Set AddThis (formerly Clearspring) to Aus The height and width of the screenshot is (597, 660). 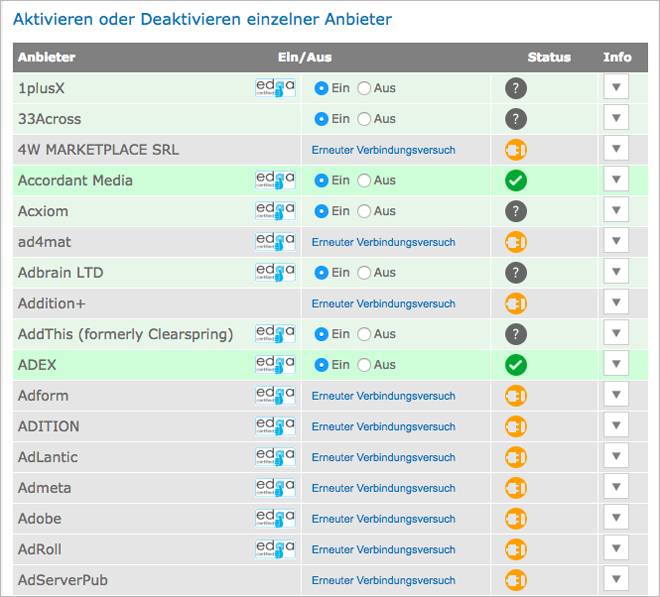(364, 334)
